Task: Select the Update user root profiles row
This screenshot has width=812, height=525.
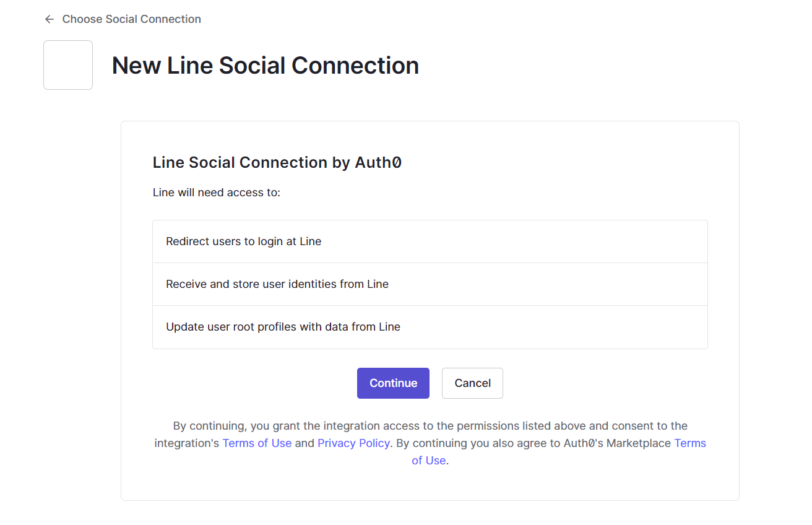Action: coord(430,327)
